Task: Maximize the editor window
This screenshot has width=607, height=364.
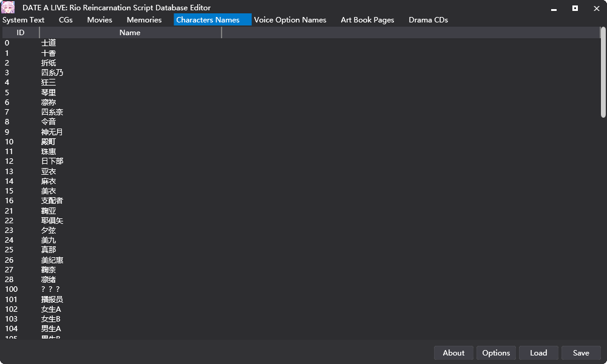Action: (x=575, y=8)
